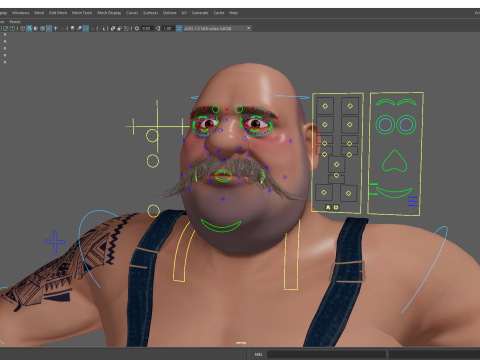480x360 pixels.
Task: Select top-right diamond slider in control panel
Action: click(x=350, y=106)
